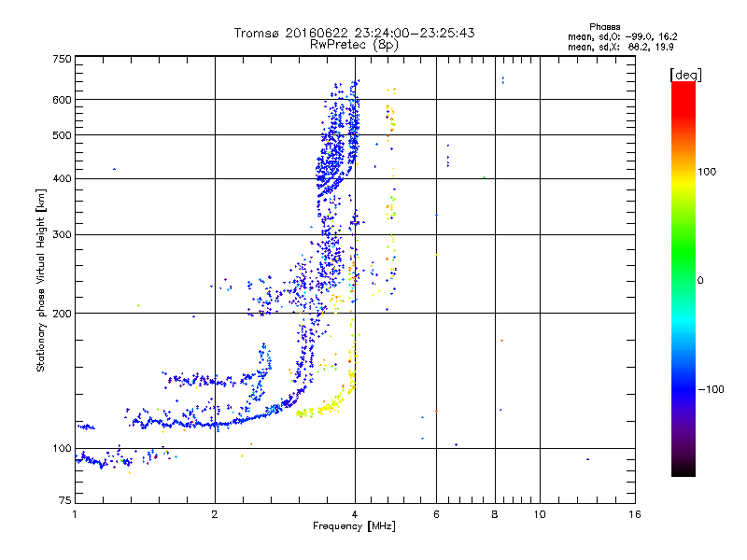Click the y-axis label '75'
The image size is (747, 560).
[65, 500]
